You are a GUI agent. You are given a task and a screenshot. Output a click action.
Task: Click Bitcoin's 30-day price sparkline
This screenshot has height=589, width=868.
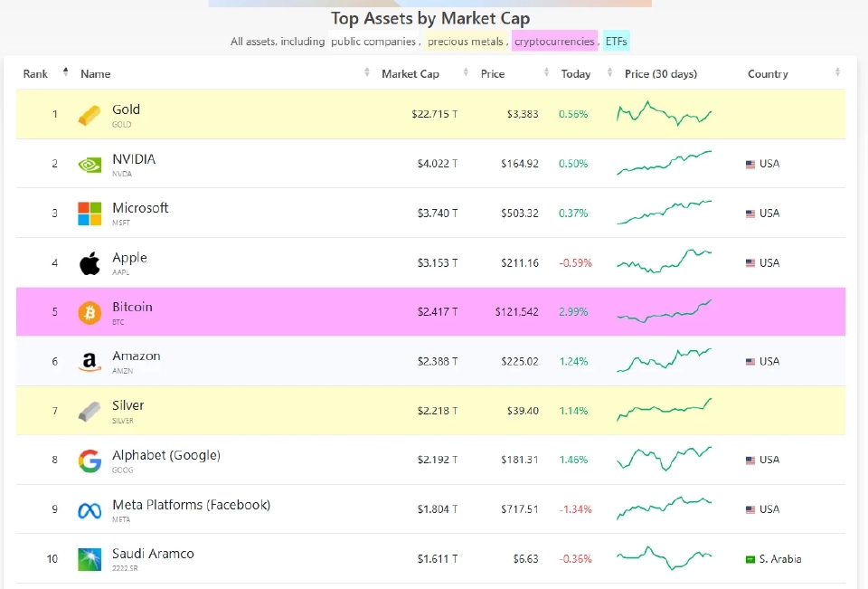pos(664,311)
